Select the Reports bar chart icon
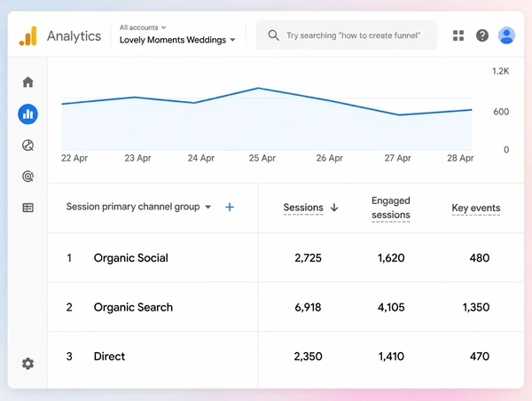532x401 pixels. click(27, 114)
